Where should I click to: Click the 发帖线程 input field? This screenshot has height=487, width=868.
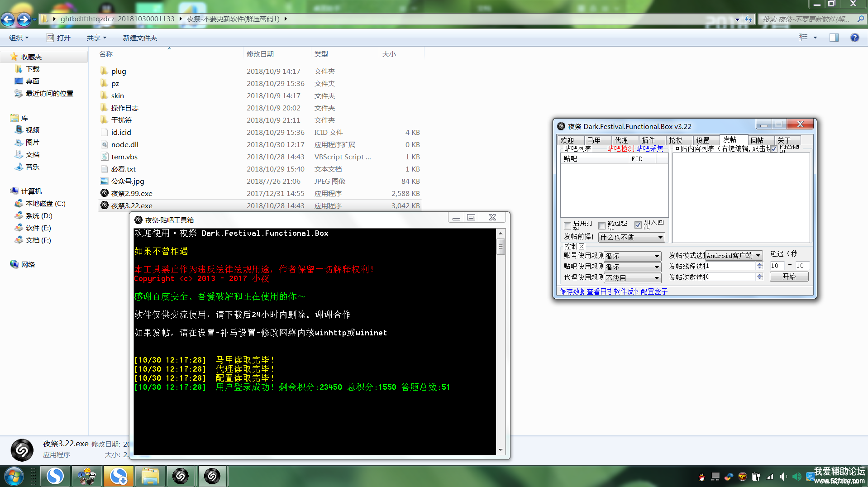point(730,266)
